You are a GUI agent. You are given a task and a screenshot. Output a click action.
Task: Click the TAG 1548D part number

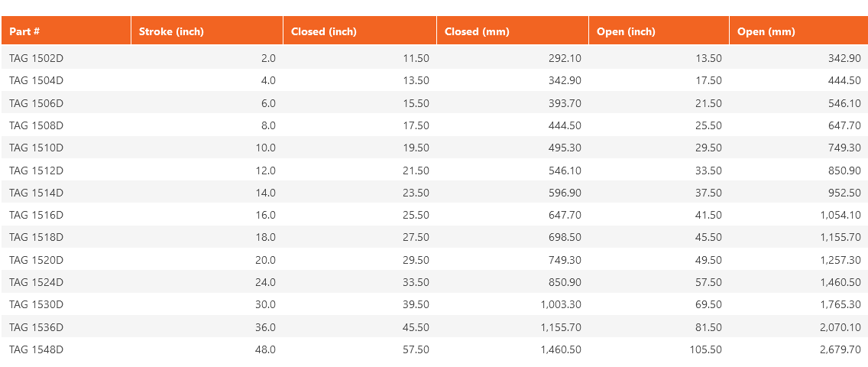[x=36, y=349]
